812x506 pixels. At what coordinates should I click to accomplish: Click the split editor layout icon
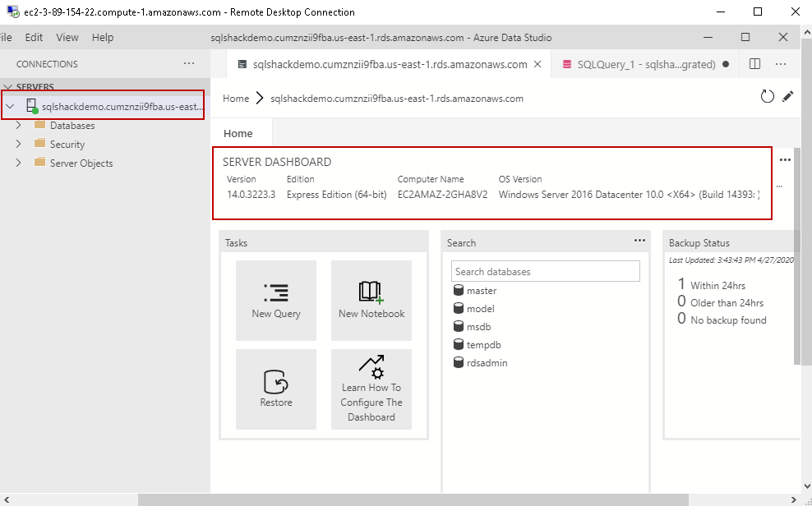[755, 64]
